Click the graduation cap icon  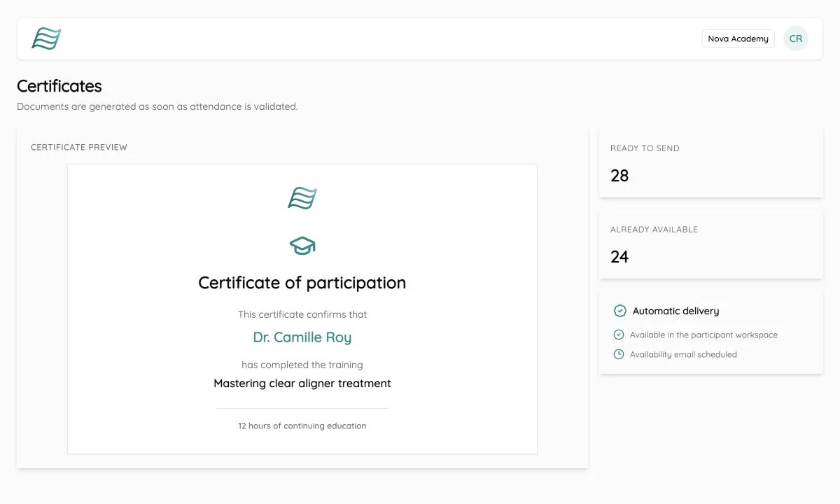click(302, 246)
